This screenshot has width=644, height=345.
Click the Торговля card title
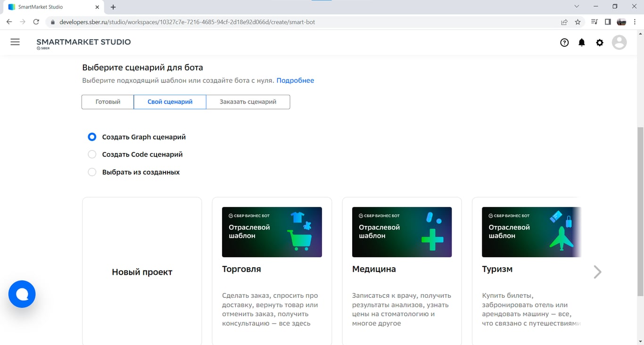tap(241, 269)
